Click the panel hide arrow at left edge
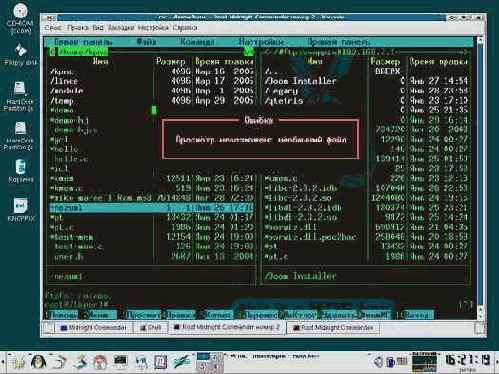 click(3, 363)
